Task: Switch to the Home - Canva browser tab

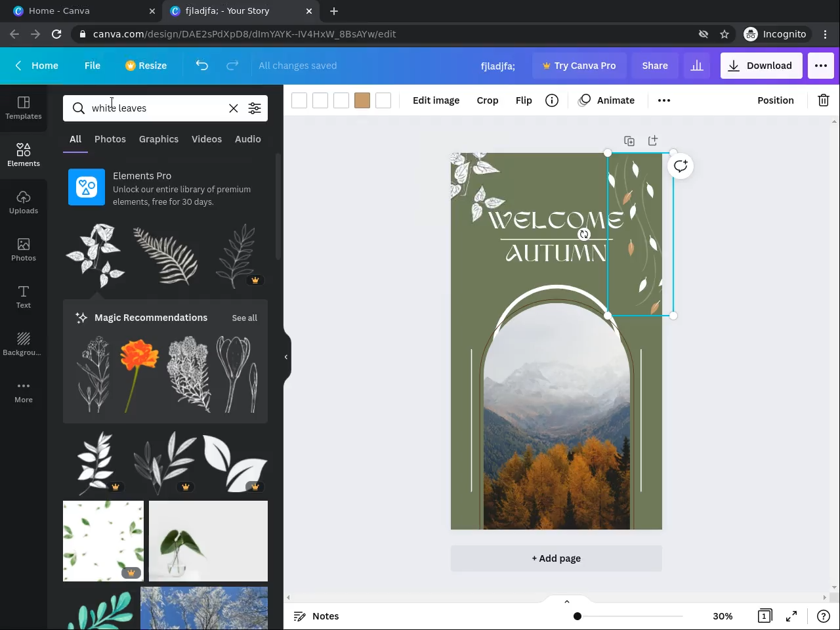Action: 81,11
